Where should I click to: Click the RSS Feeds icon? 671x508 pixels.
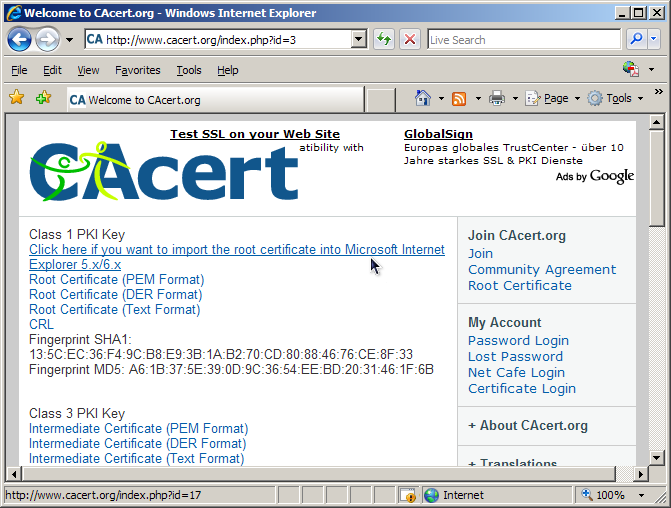click(x=459, y=99)
